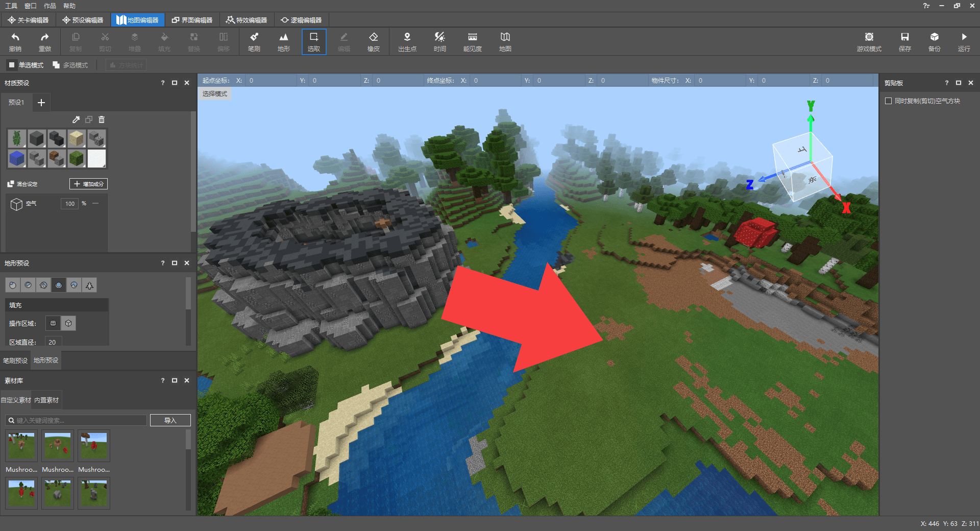Redo action with 重做 tool

click(x=45, y=42)
